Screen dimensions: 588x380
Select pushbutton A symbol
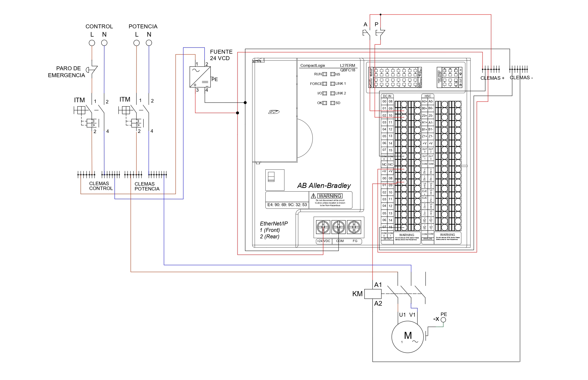coord(366,33)
